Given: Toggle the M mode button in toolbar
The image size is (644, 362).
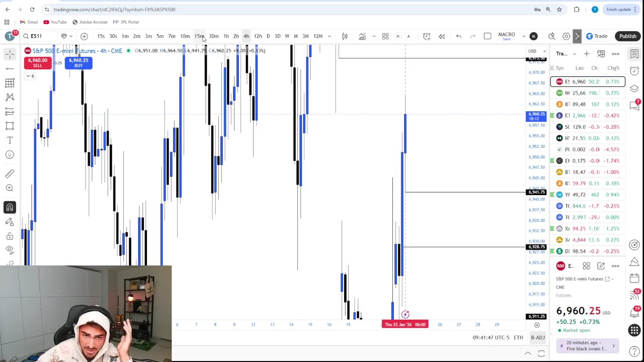Looking at the screenshot, I should (397, 36).
